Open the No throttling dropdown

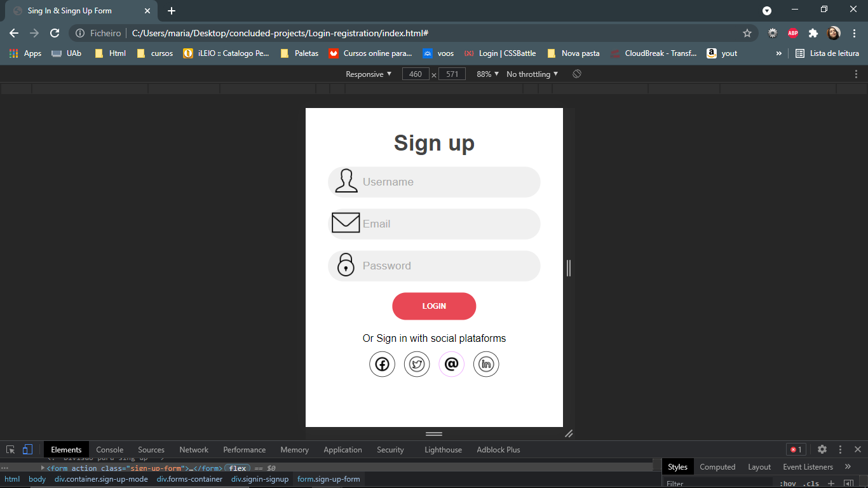tap(531, 74)
